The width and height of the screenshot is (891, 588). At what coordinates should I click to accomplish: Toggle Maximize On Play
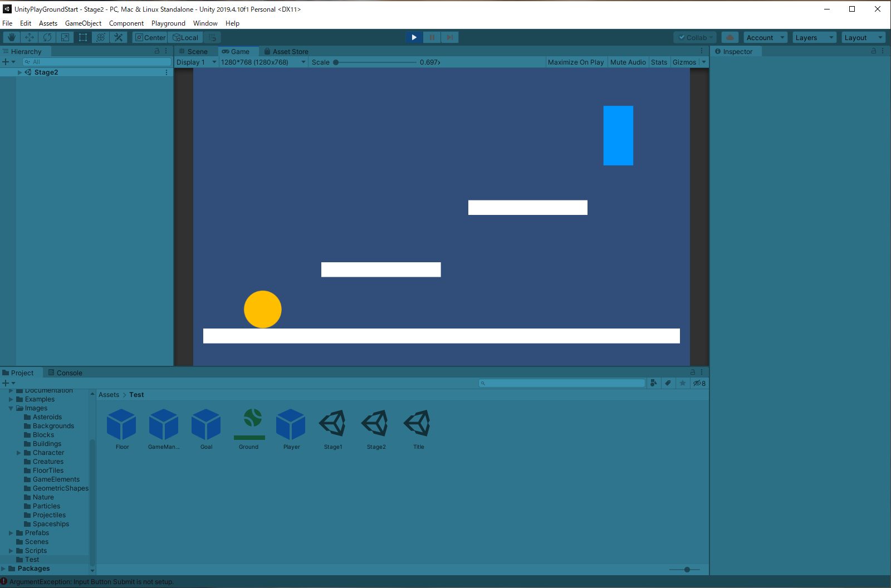(x=576, y=62)
